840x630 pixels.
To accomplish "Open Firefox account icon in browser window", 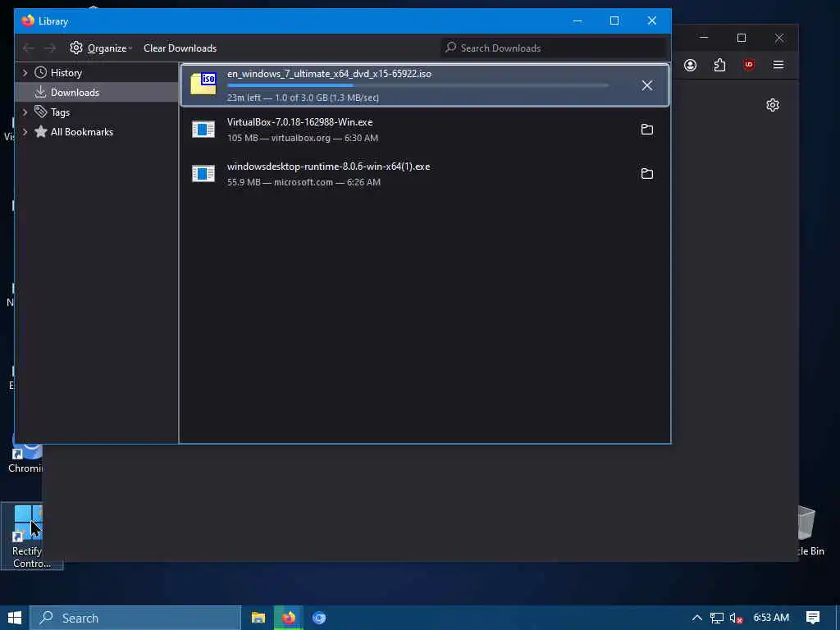I will pyautogui.click(x=690, y=66).
